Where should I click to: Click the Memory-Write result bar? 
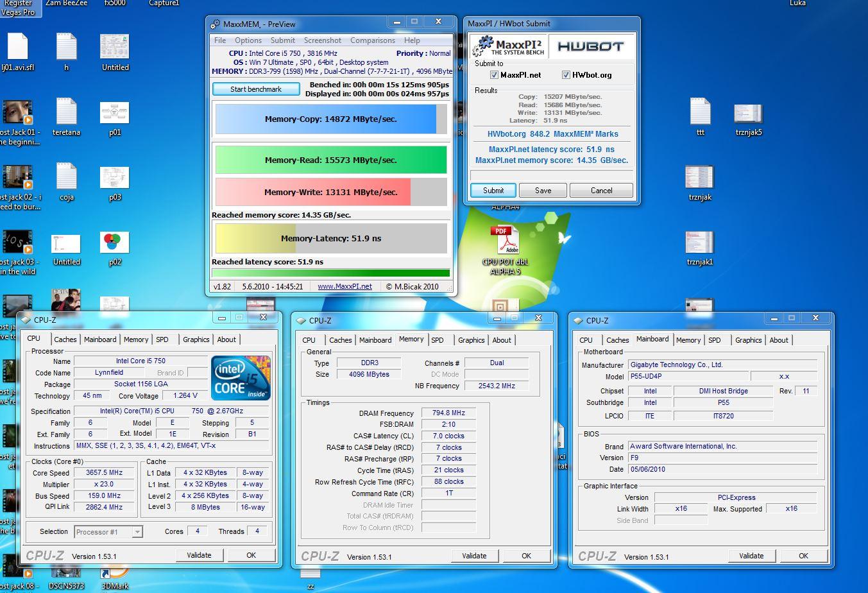(x=330, y=192)
